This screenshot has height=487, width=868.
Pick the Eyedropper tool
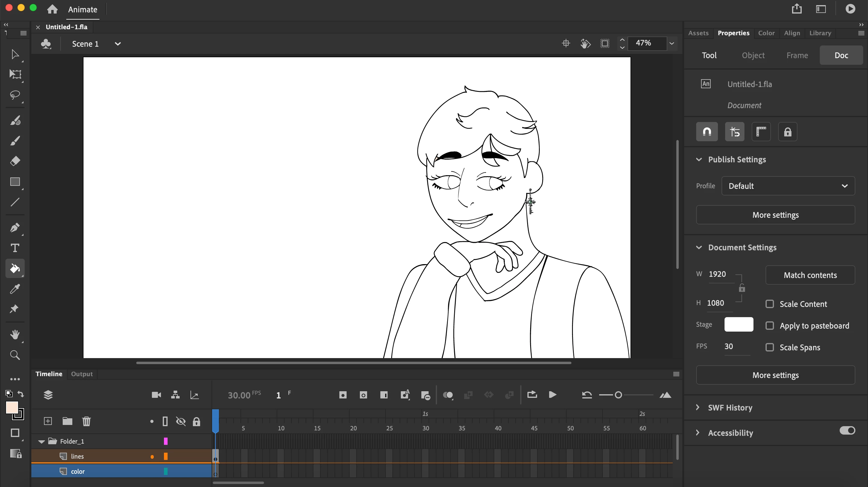pos(15,289)
